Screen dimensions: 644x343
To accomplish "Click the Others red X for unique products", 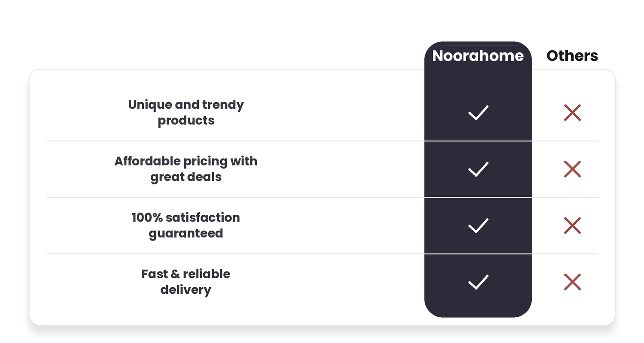I will point(572,112).
